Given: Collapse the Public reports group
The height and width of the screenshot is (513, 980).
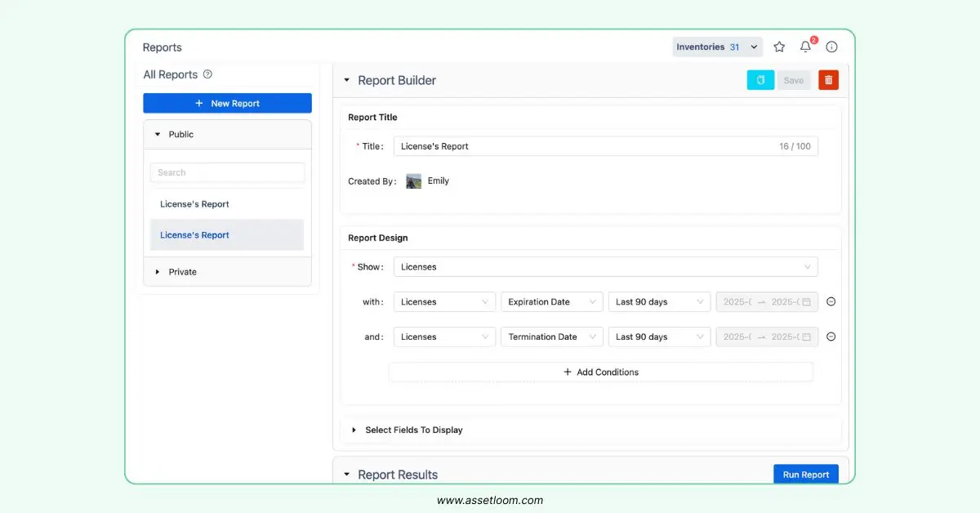Looking at the screenshot, I should click(158, 134).
